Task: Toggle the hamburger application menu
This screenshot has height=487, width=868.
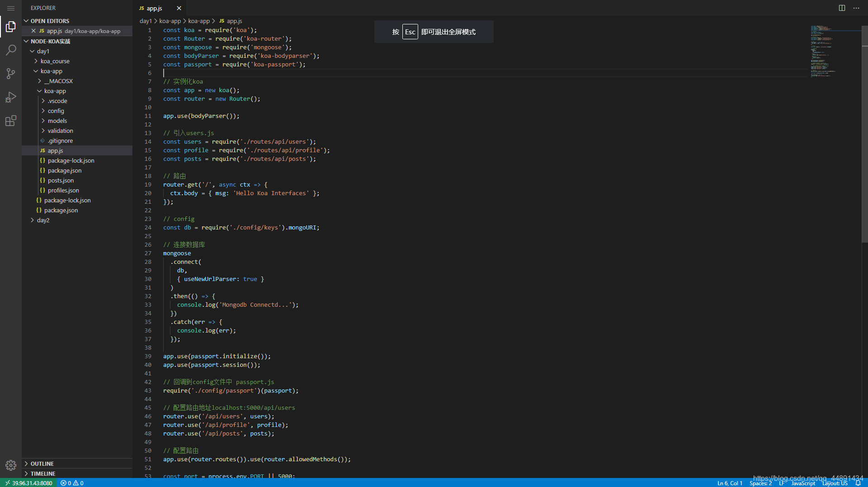Action: [x=11, y=8]
